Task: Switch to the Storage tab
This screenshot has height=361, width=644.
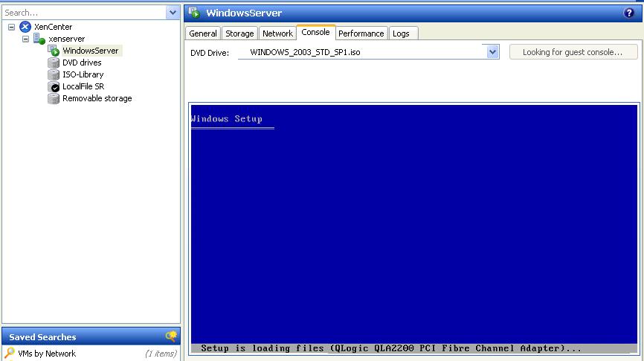Action: click(239, 33)
